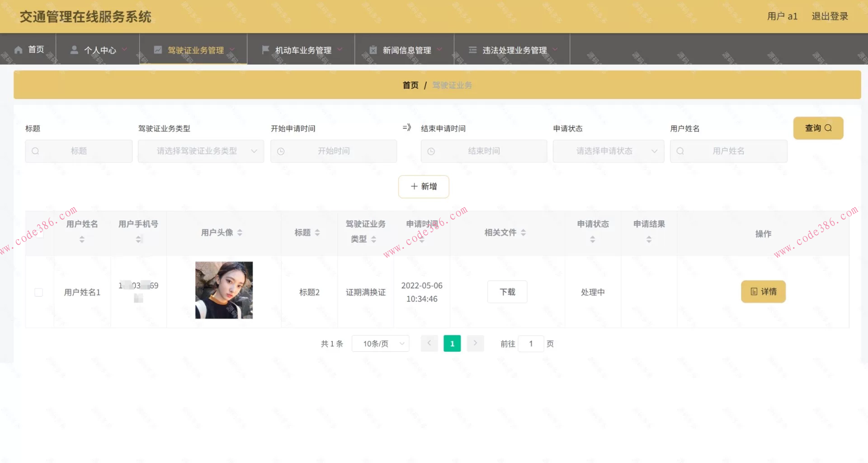Open the 新闻信息管理 menu
Screen dimensions: 868x463
(405, 49)
